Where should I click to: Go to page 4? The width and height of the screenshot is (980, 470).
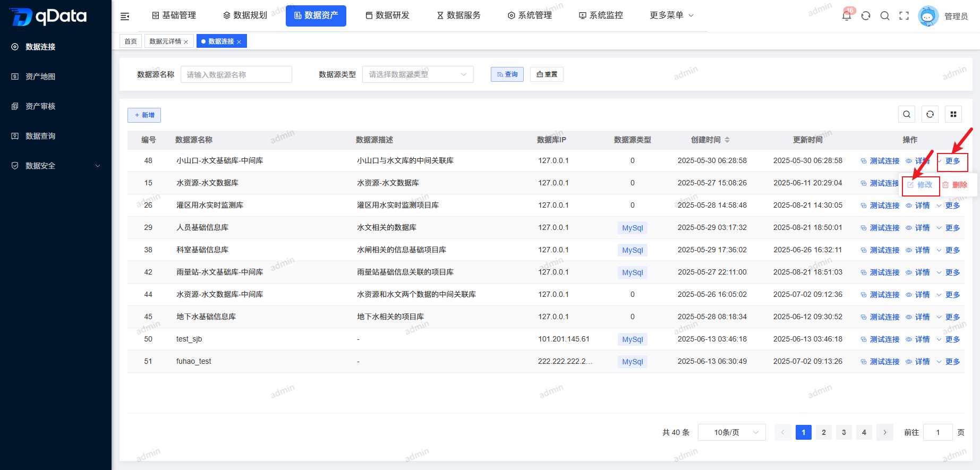(x=864, y=432)
